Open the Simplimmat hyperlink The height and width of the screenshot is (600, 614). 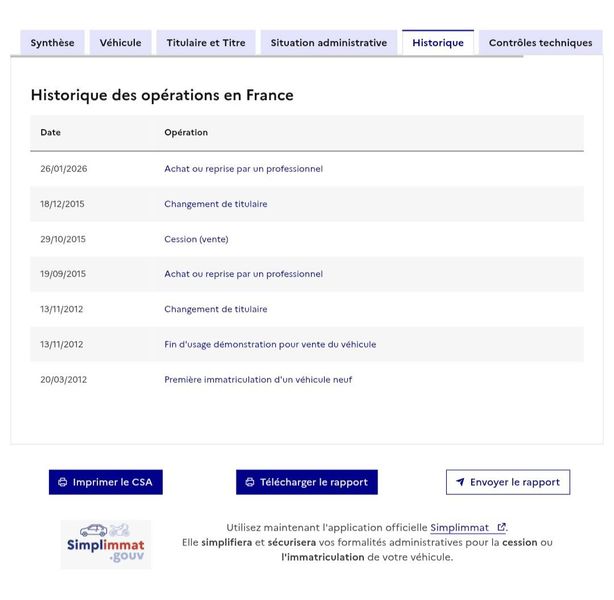coord(460,528)
